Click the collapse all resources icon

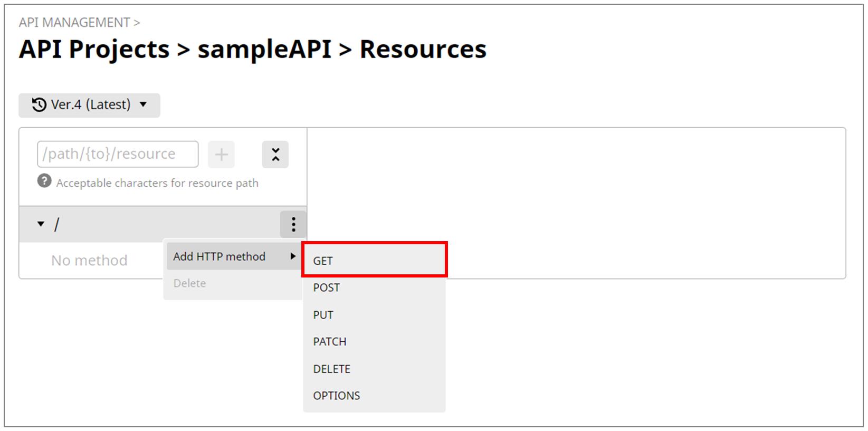coord(275,155)
